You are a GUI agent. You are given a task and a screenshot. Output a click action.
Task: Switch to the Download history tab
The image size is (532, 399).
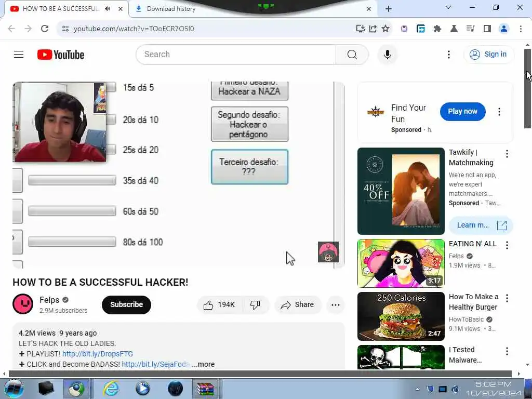[171, 9]
